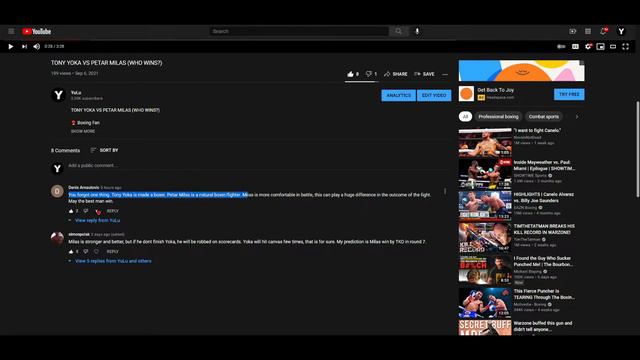Dislike the Milas is stronger comment
This screenshot has width=640, height=360.
pos(86,252)
